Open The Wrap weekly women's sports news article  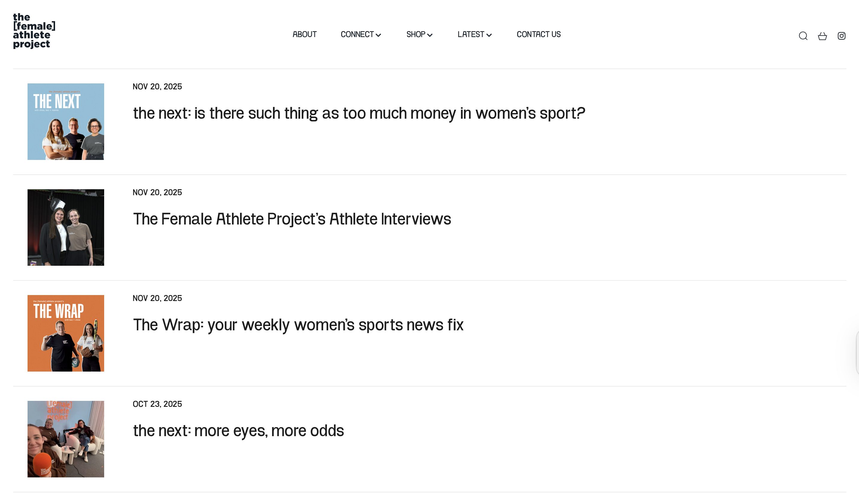click(x=298, y=325)
